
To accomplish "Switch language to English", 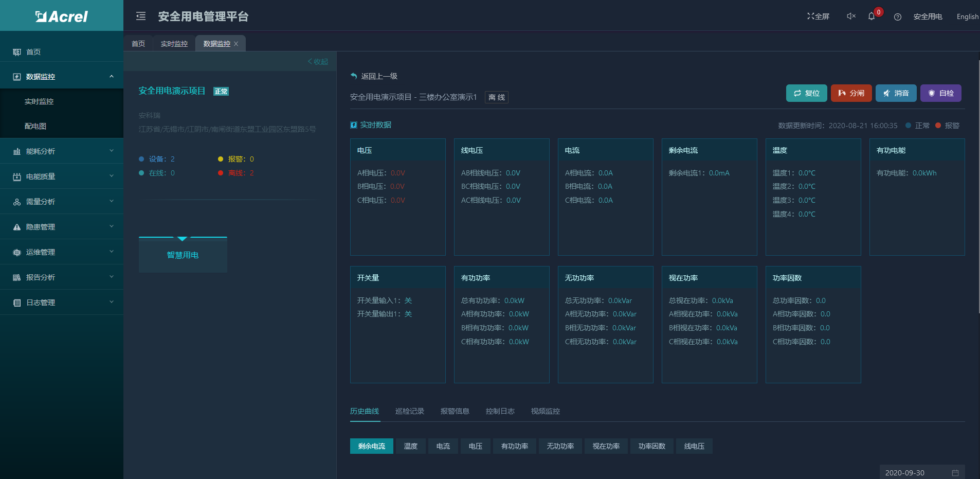I will 967,16.
